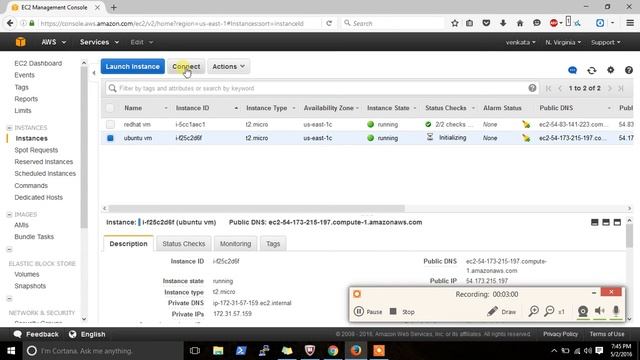
Task: Collapse the INSTANCES sidebar section
Action: 9,128
